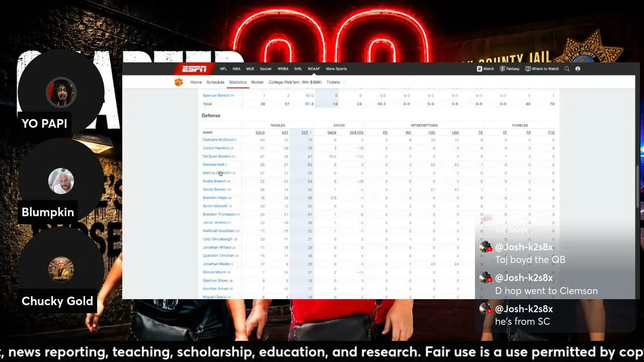Select the Statistics tab
The width and height of the screenshot is (644, 362).
(238, 82)
